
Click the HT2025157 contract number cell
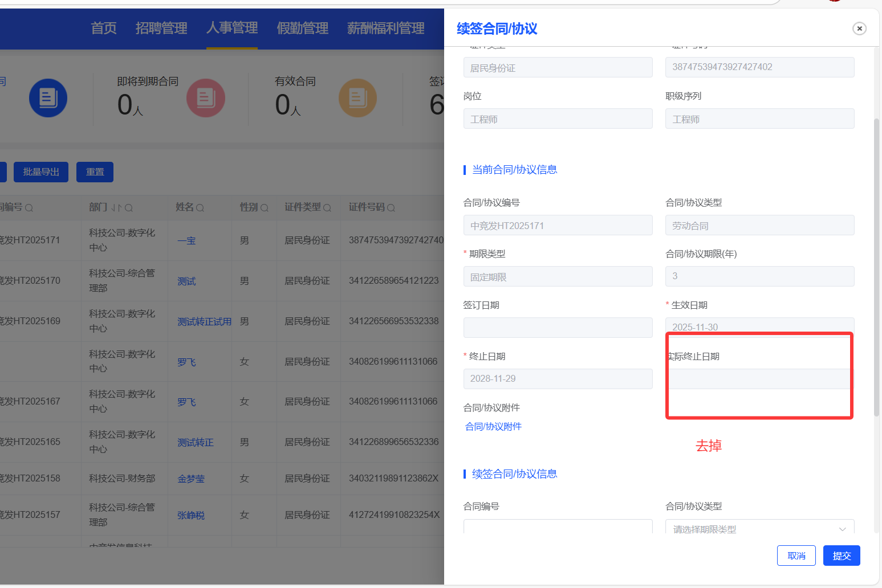pyautogui.click(x=30, y=515)
